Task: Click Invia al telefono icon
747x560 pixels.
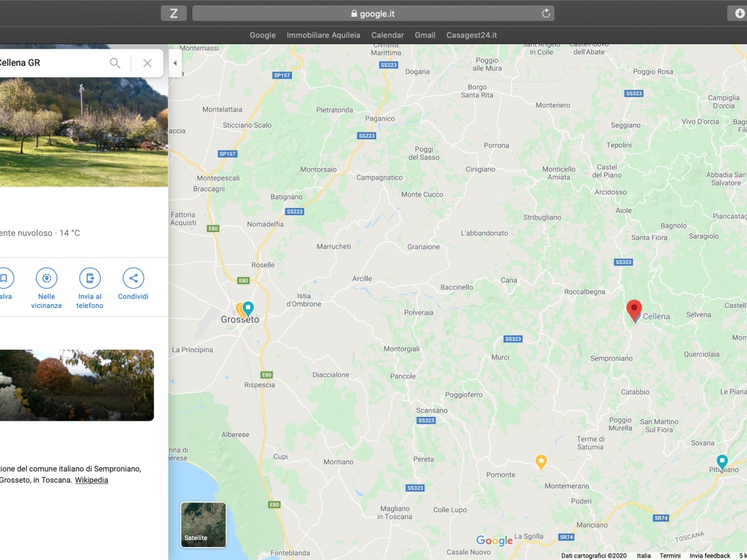Action: (90, 278)
